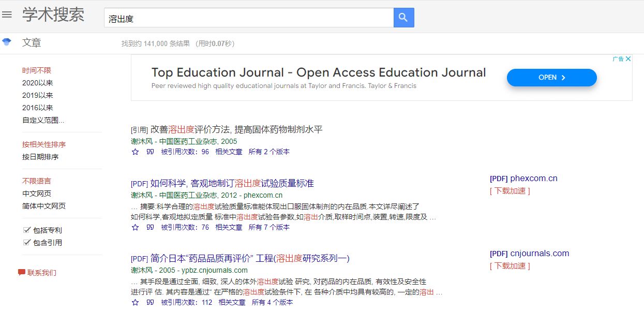The image size is (644, 311).
Task: Open 相关文章 for the 被引用次数：112 result
Action: [232, 302]
